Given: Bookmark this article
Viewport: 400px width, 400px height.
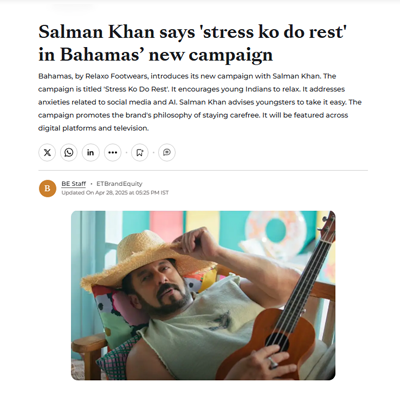Looking at the screenshot, I should coord(140,153).
